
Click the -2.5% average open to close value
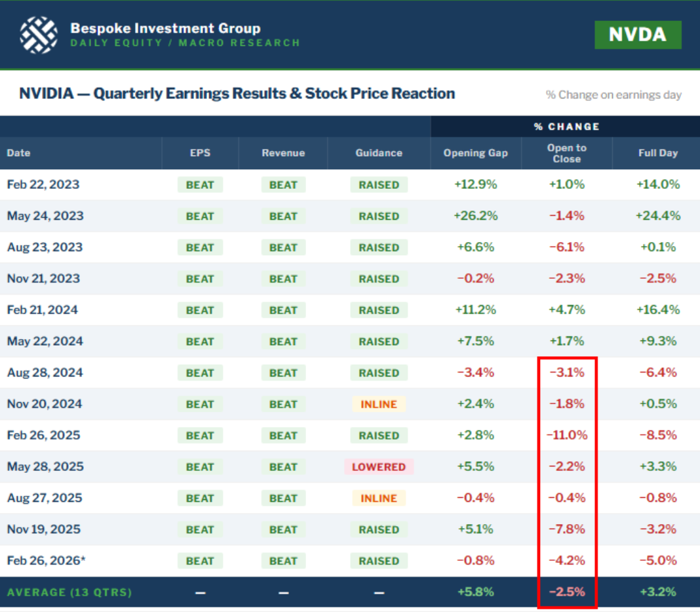tap(566, 592)
